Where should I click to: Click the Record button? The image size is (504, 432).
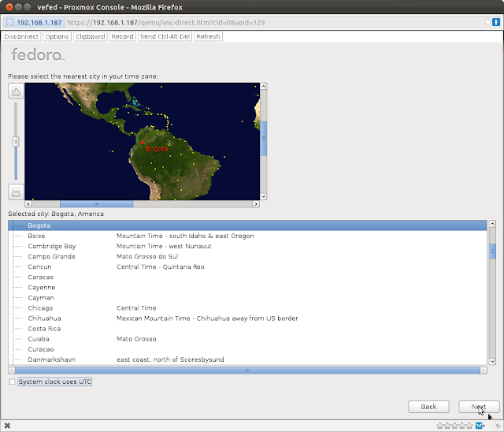tap(123, 37)
